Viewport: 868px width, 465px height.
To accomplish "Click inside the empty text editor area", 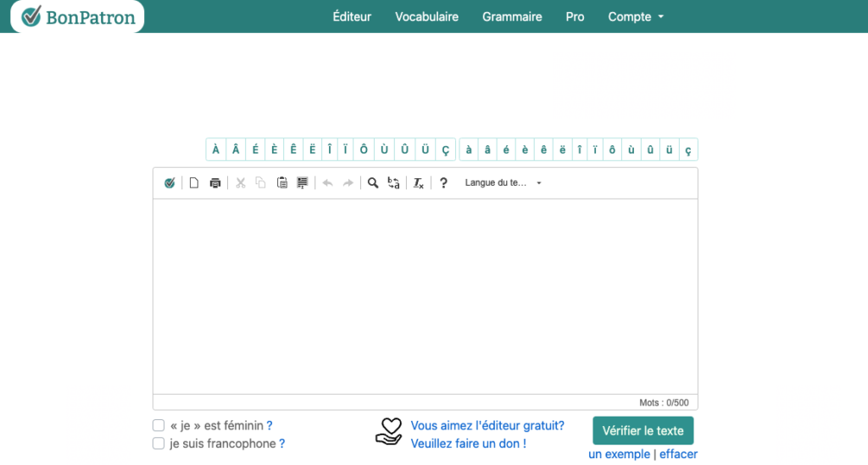I will pos(425,296).
